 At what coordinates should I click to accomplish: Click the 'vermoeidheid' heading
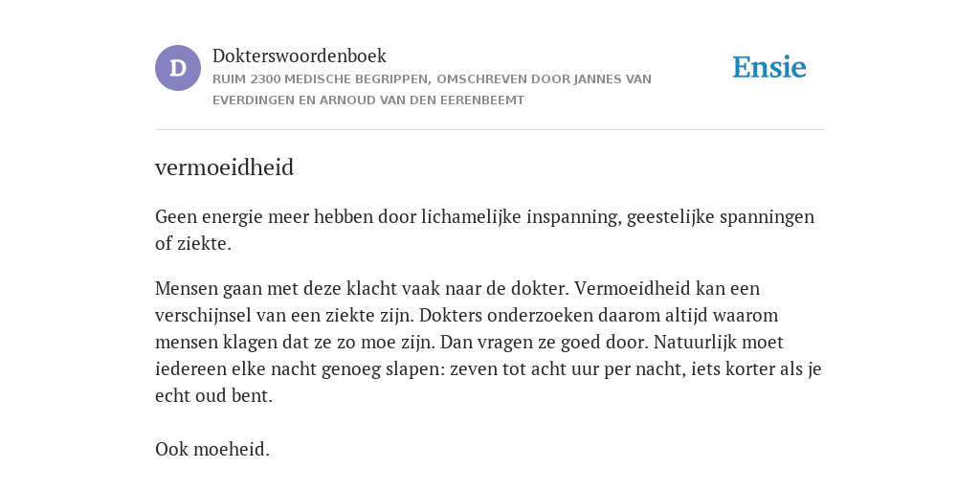coord(224,167)
